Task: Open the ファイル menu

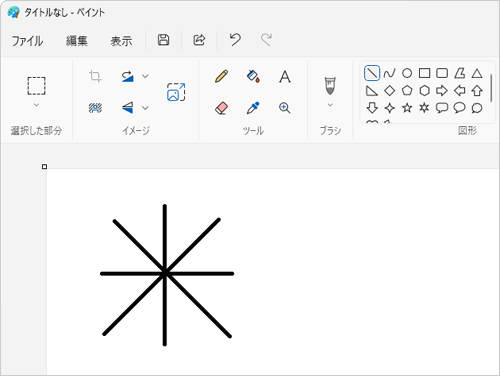Action: pos(27,41)
